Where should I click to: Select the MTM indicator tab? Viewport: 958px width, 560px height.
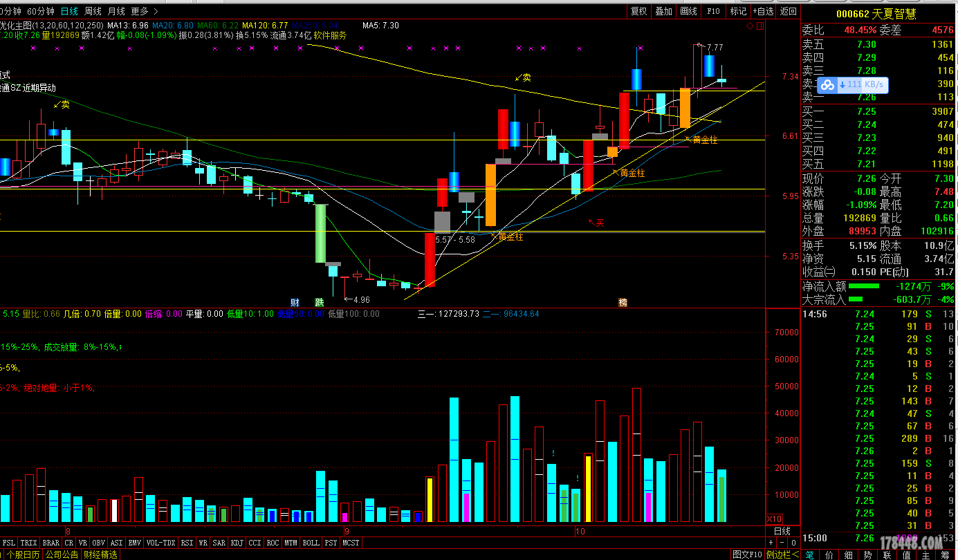point(292,543)
